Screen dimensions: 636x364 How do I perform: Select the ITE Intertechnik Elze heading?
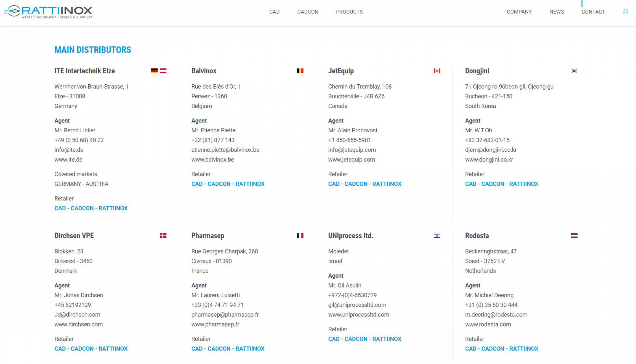pos(84,71)
